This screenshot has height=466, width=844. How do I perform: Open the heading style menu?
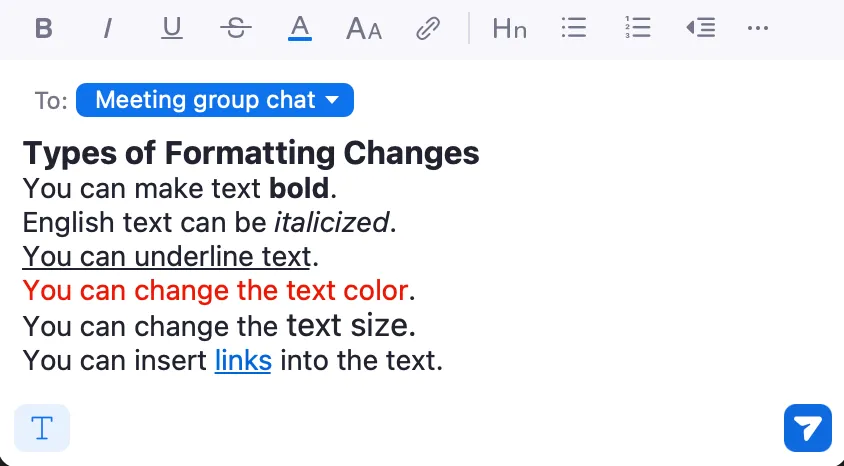[x=509, y=29]
